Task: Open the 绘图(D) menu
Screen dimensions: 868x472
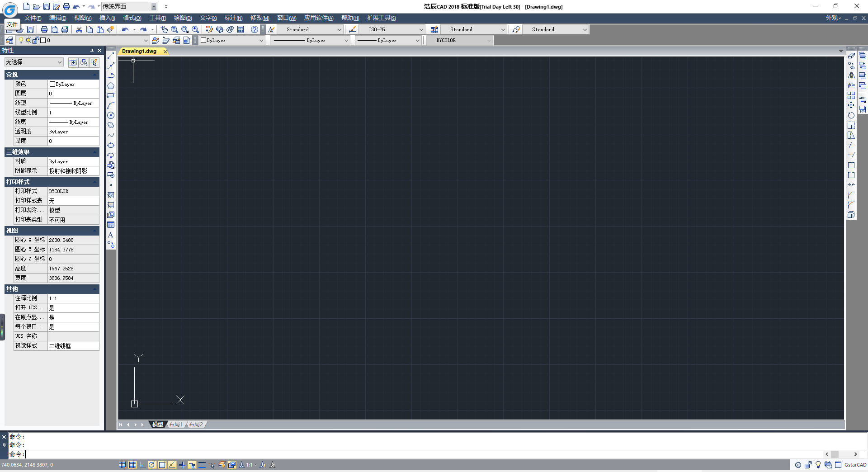Action: pyautogui.click(x=183, y=18)
